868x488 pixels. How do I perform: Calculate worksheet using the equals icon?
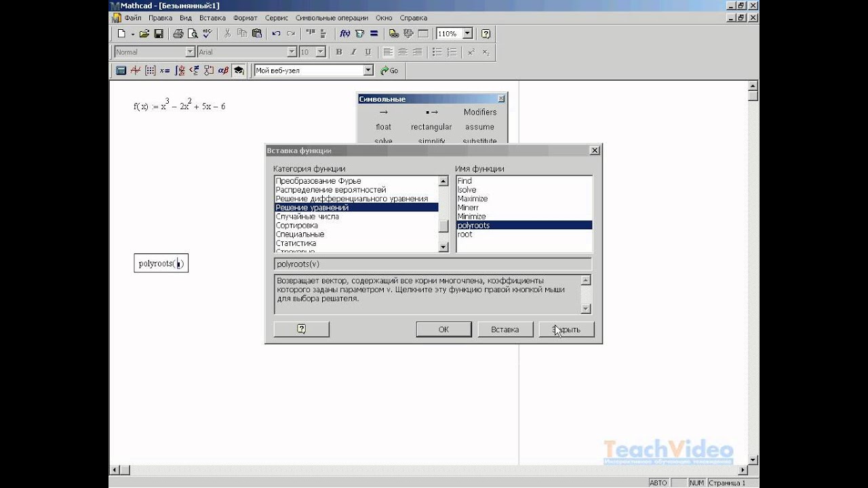374,33
